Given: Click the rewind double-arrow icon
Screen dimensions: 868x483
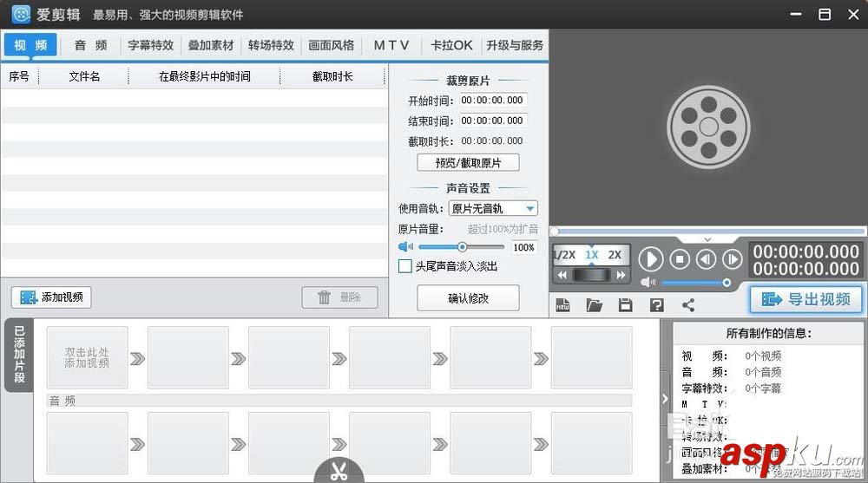Looking at the screenshot, I should click(x=562, y=275).
